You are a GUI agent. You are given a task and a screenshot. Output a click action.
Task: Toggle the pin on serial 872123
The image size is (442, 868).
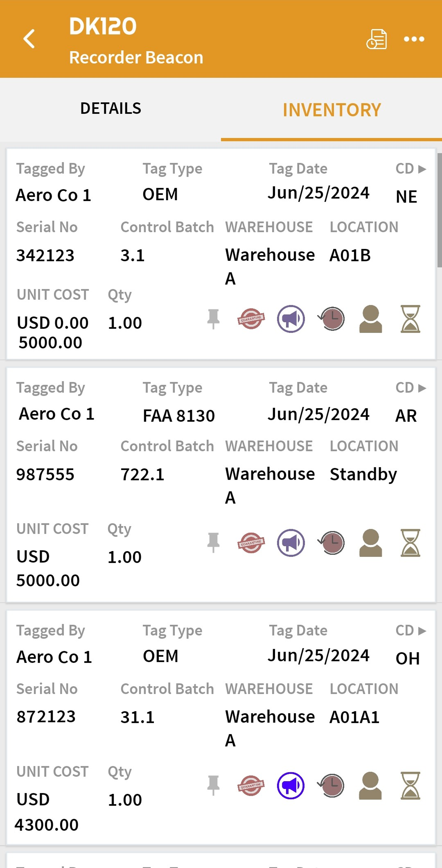[x=213, y=785]
